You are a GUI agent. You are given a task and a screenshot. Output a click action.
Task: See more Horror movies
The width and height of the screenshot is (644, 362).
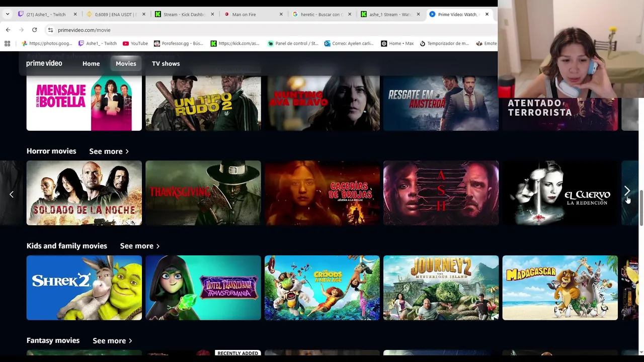(x=109, y=151)
